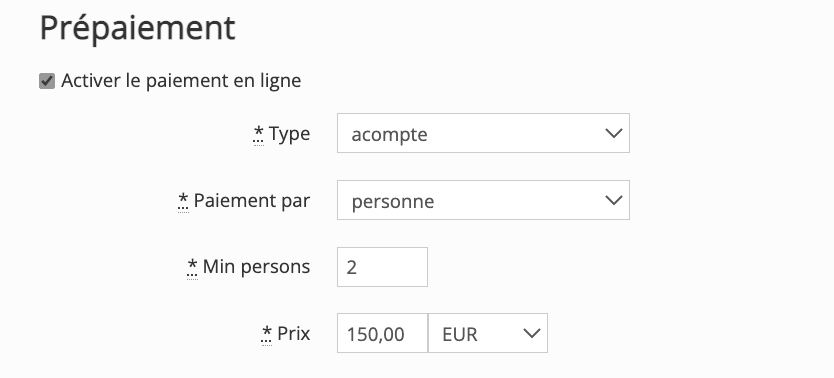Image resolution: width=834 pixels, height=378 pixels.
Task: Click the chevron arrow on Paiement par select
Action: (614, 200)
